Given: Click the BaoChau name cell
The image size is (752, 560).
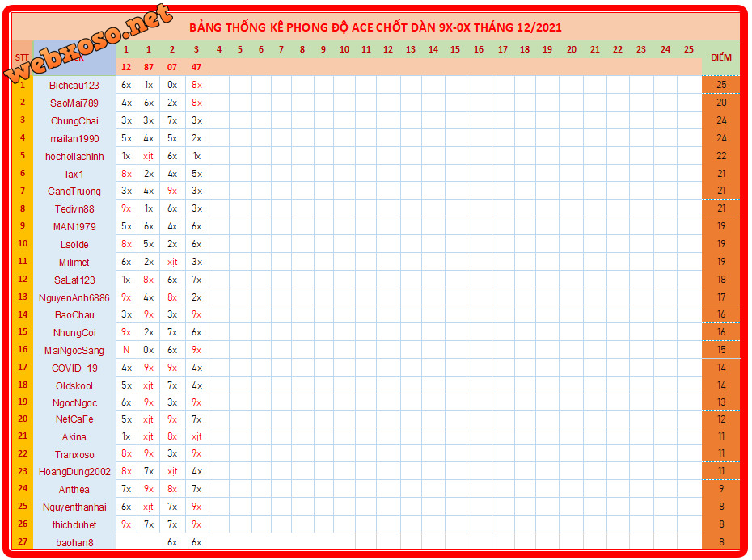Looking at the screenshot, I should click(x=74, y=315).
